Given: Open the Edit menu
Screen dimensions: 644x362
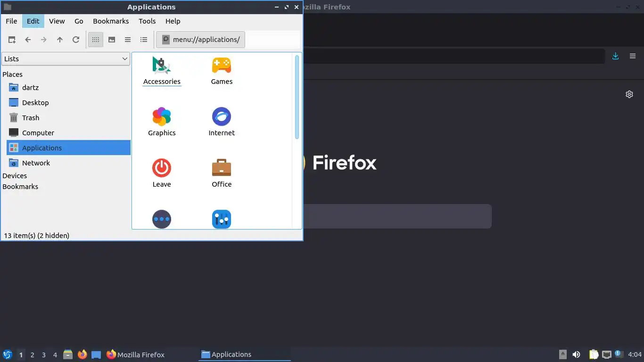Looking at the screenshot, I should tap(33, 21).
